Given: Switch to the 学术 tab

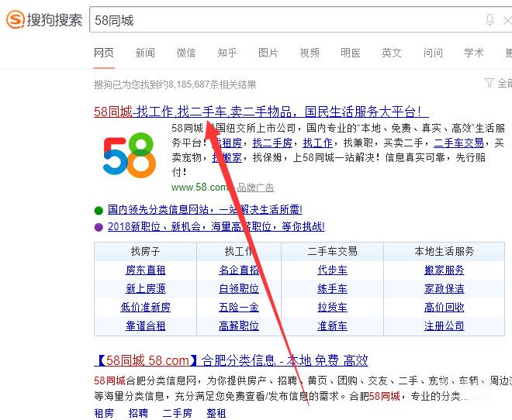Looking at the screenshot, I should click(474, 53).
